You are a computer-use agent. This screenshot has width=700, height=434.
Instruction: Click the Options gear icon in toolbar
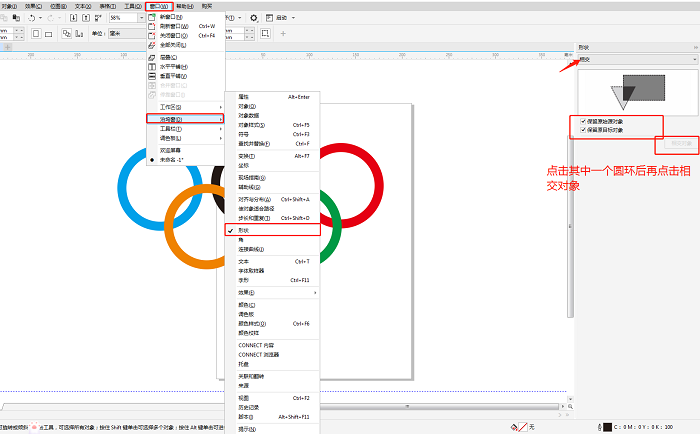click(x=254, y=18)
